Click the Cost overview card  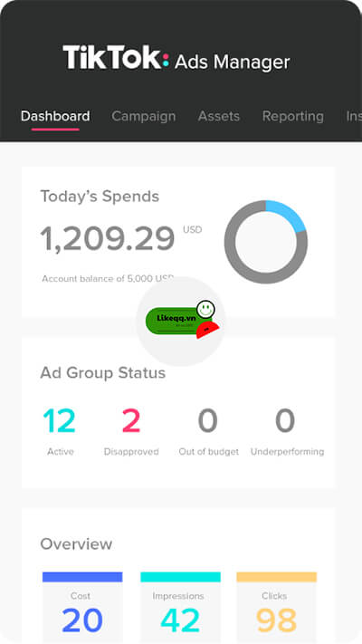[x=82, y=606]
